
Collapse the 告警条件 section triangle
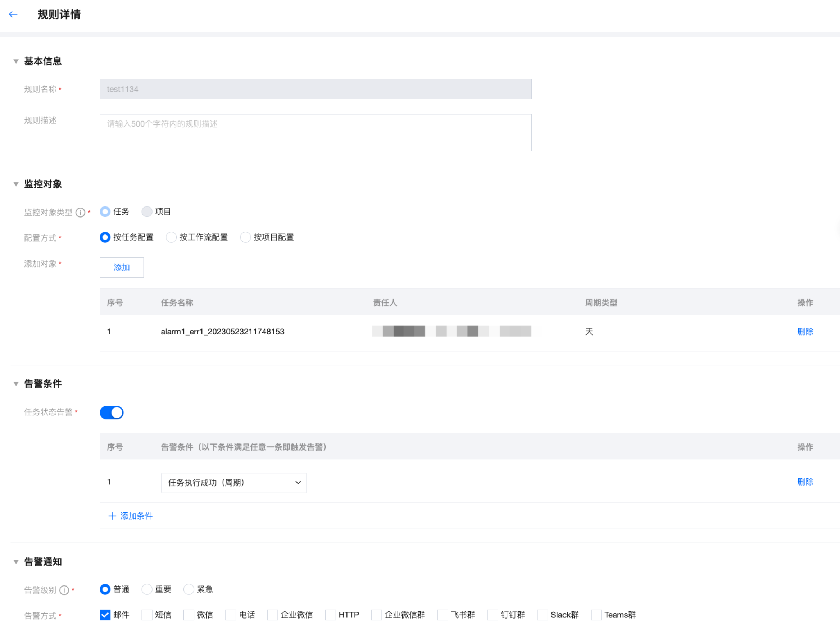tap(16, 384)
